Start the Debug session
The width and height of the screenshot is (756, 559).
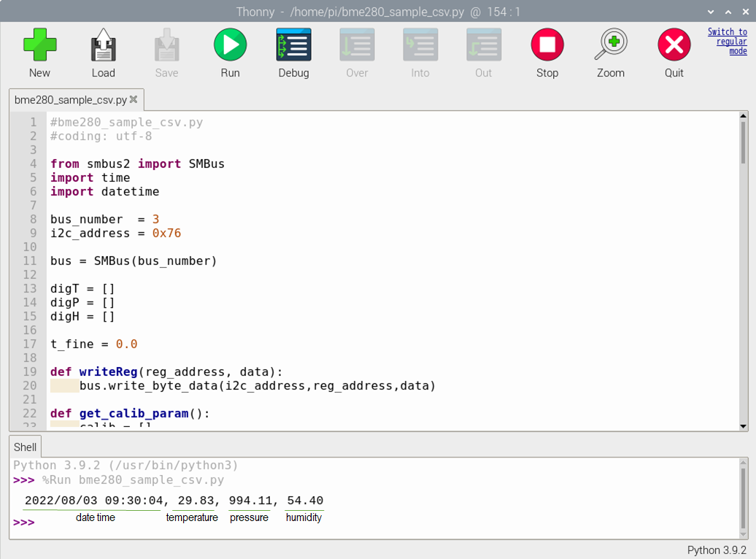(293, 45)
